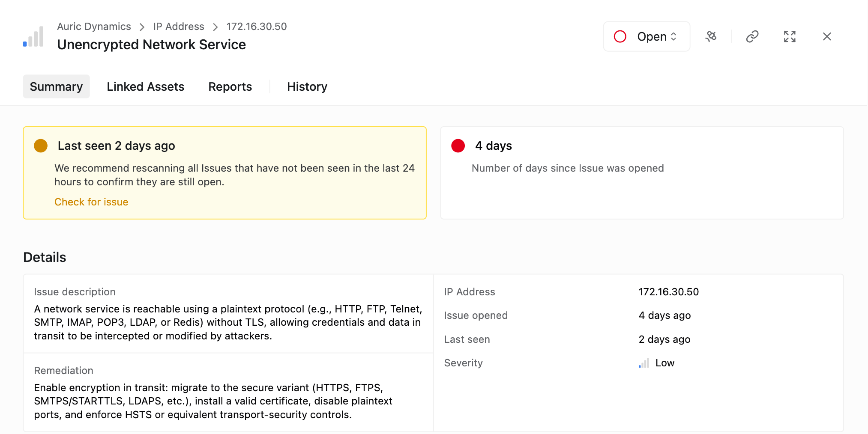The height and width of the screenshot is (434, 868).
Task: Open the issue status dropdown
Action: coord(657,36)
